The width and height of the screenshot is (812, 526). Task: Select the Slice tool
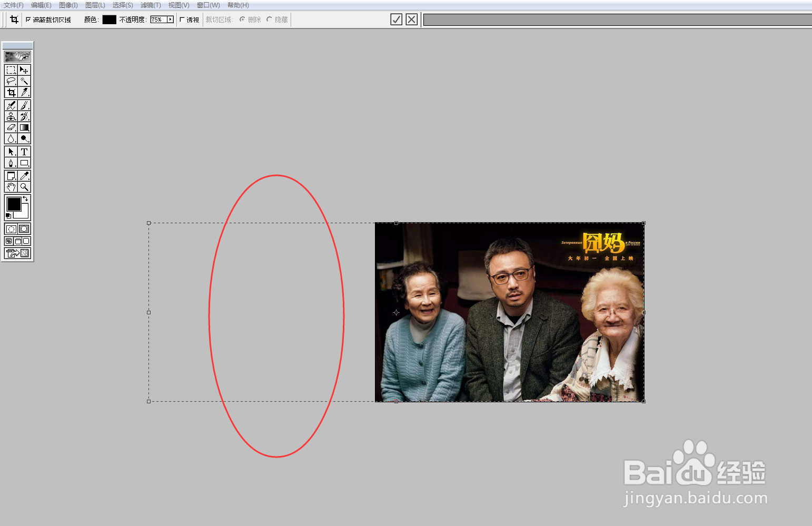(24, 93)
